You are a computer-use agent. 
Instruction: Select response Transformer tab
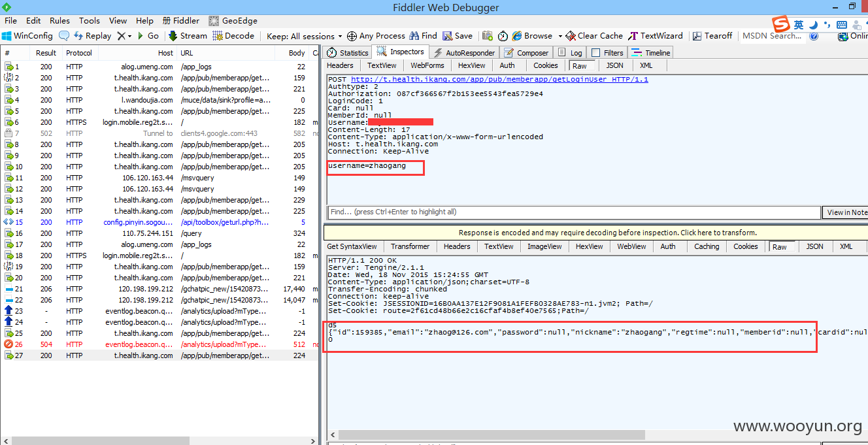(410, 246)
